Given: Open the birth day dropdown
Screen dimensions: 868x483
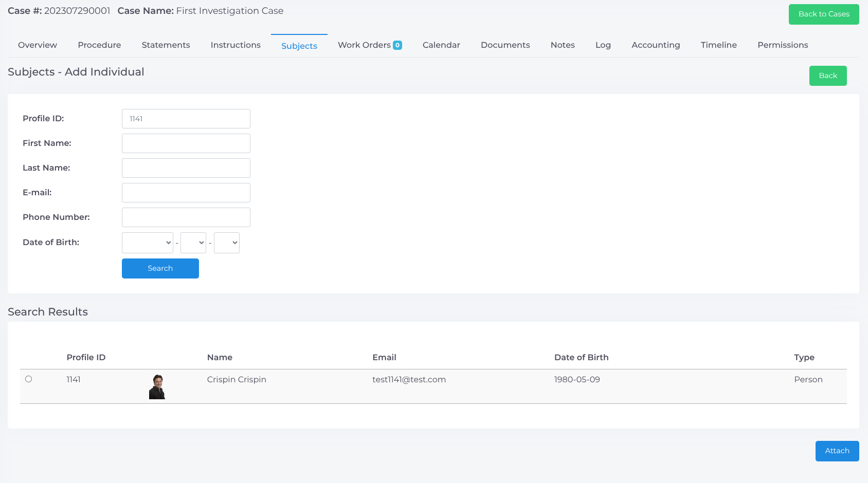Looking at the screenshot, I should (227, 243).
